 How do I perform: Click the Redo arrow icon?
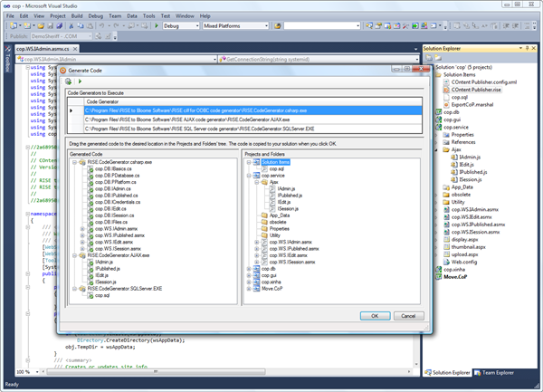[x=116, y=25]
